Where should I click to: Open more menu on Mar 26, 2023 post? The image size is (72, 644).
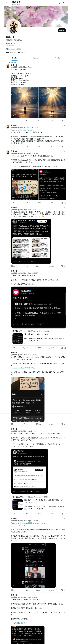[65, 125]
